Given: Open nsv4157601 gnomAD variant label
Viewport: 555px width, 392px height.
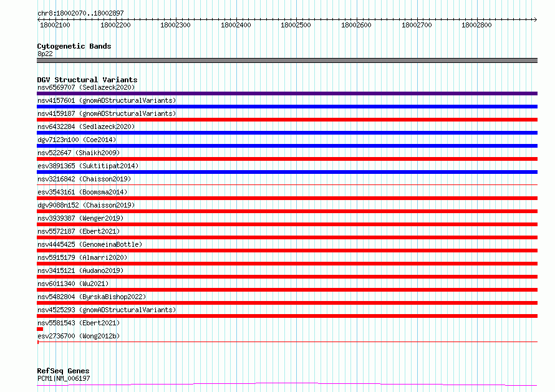Looking at the screenshot, I should pos(107,100).
